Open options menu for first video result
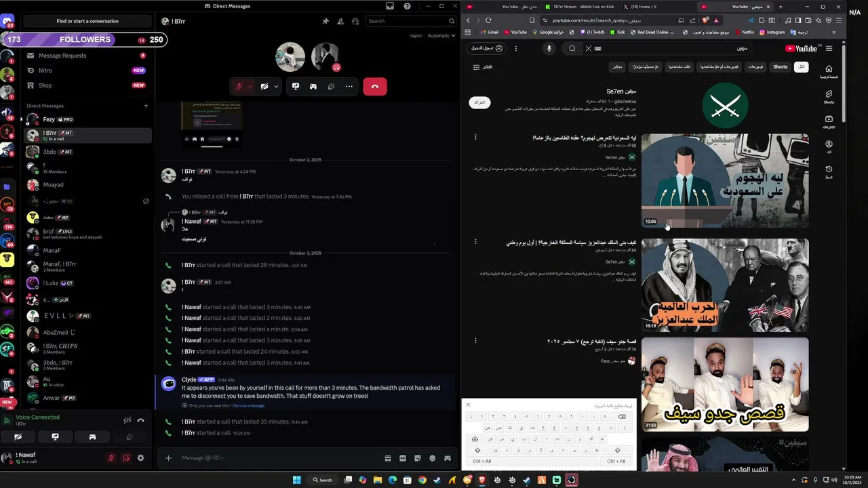This screenshot has height=488, width=868. (x=475, y=137)
